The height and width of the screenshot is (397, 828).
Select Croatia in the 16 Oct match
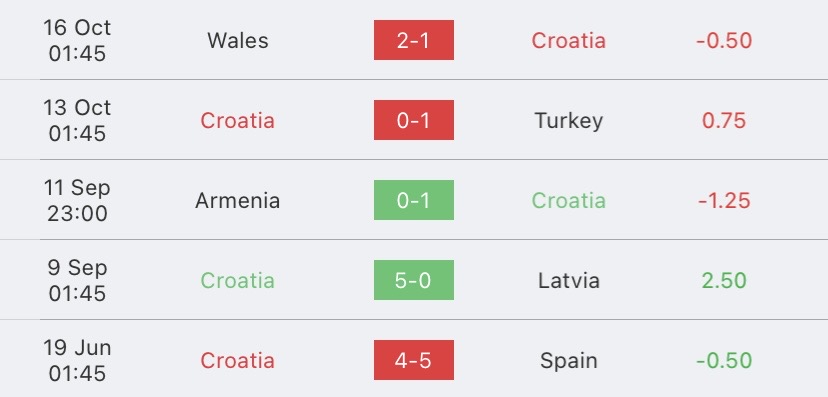[568, 41]
